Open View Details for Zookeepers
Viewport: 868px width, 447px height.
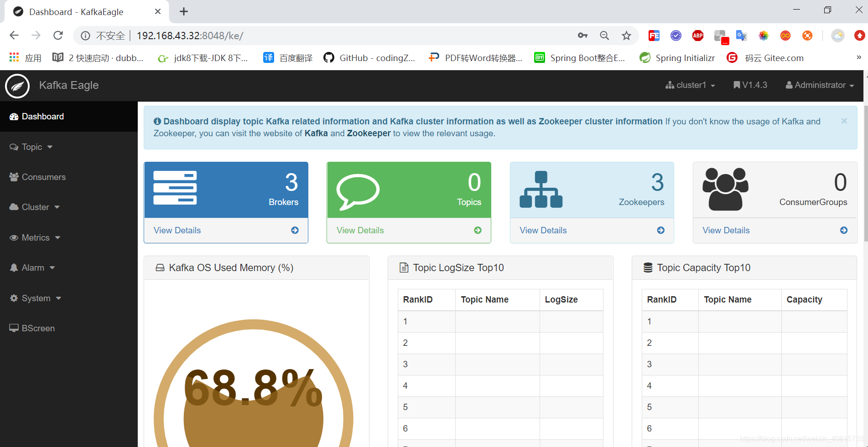coord(543,231)
